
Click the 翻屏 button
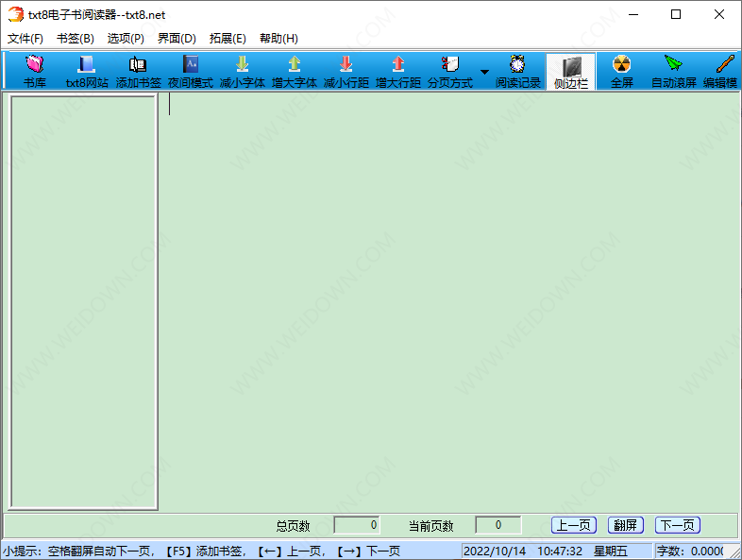click(x=626, y=525)
